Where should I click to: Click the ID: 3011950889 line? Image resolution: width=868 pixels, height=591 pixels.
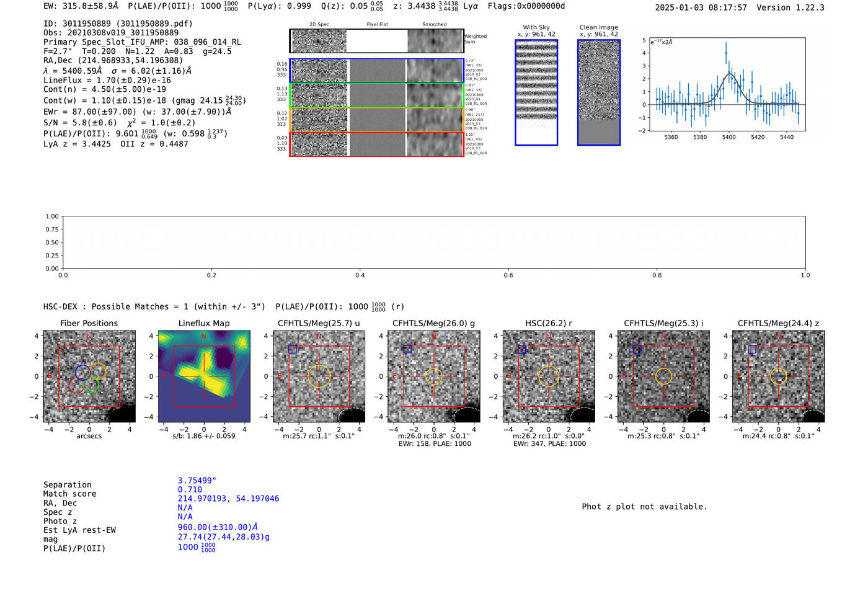pyautogui.click(x=118, y=24)
